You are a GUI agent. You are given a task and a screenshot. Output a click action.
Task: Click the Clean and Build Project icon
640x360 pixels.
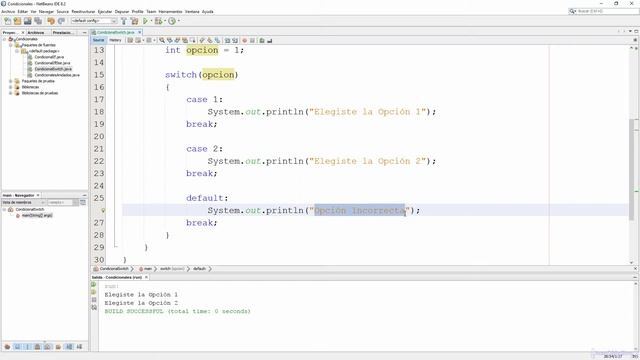coord(134,21)
